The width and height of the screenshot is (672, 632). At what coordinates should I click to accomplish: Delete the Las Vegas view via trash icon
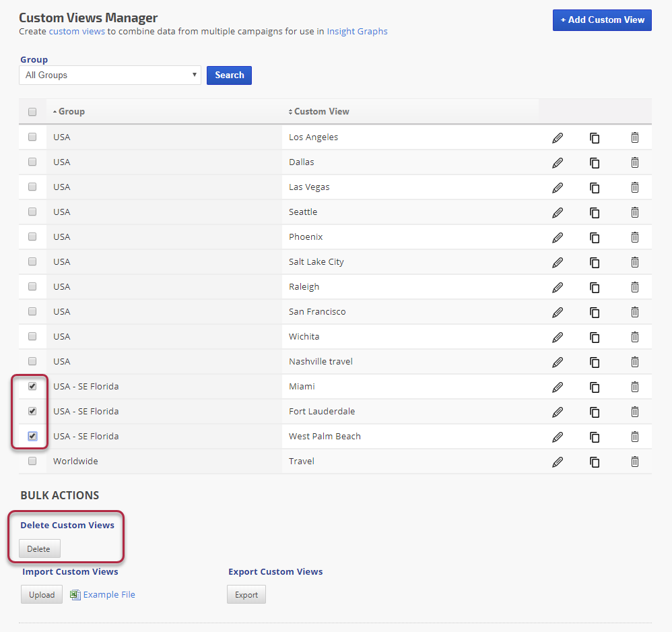(634, 187)
